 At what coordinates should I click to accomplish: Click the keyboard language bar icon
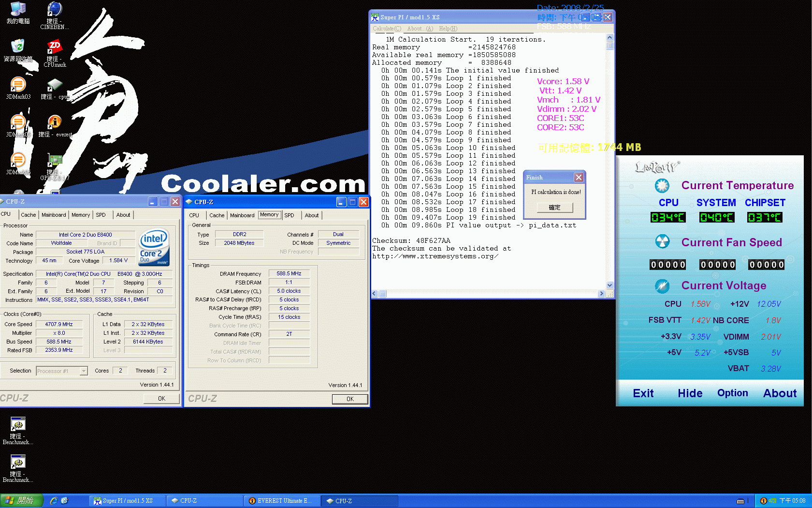click(x=740, y=501)
